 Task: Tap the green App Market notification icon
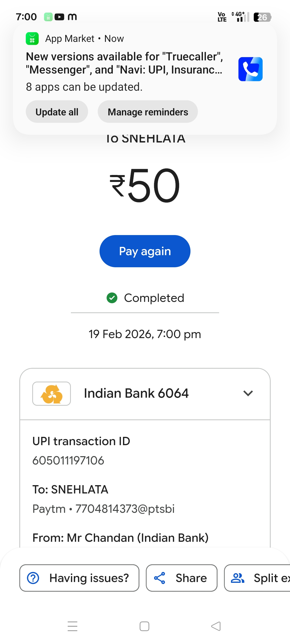(x=32, y=39)
